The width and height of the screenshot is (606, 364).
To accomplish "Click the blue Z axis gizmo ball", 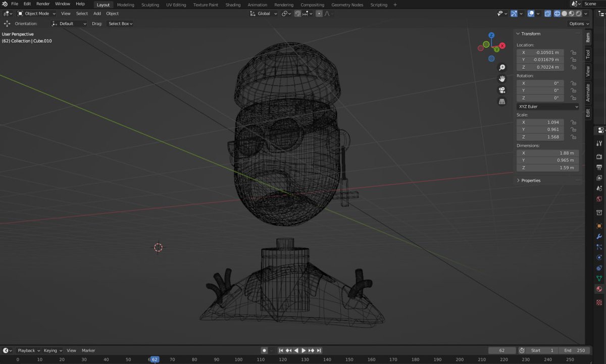I will tap(491, 36).
